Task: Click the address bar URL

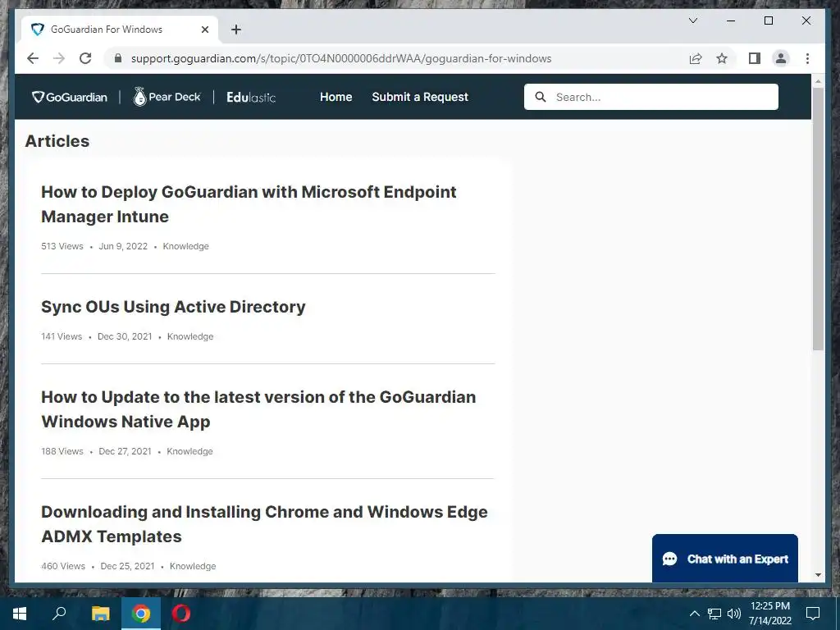Action: [340, 58]
